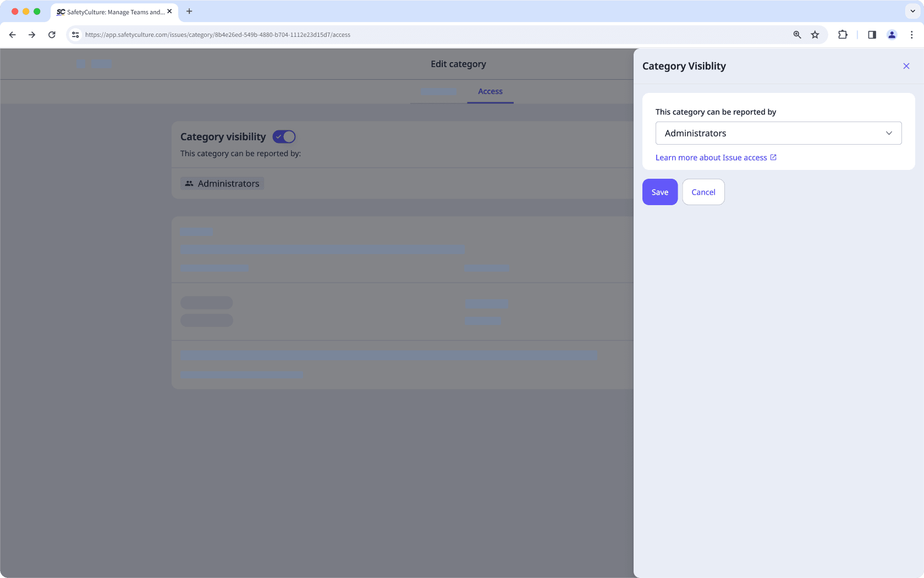Click the back navigation arrow
Image resolution: width=924 pixels, height=578 pixels.
[x=12, y=34]
